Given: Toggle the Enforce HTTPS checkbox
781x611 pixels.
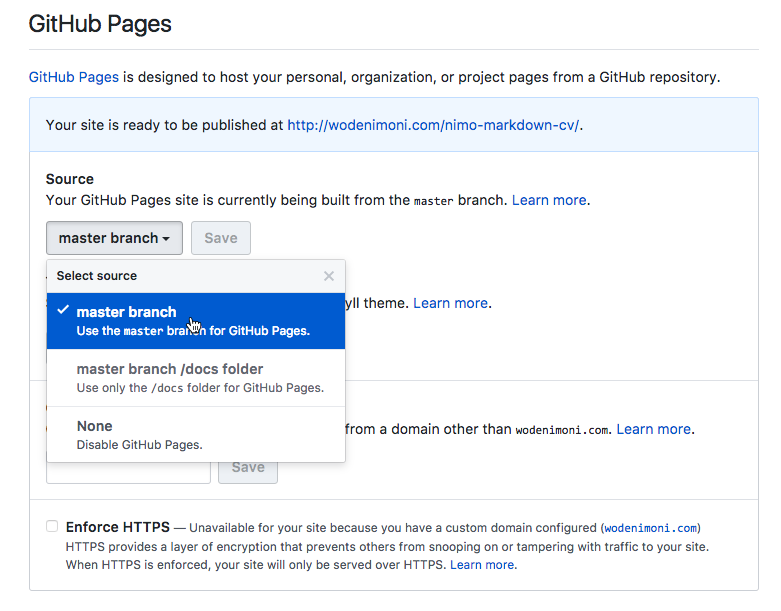Looking at the screenshot, I should (52, 526).
